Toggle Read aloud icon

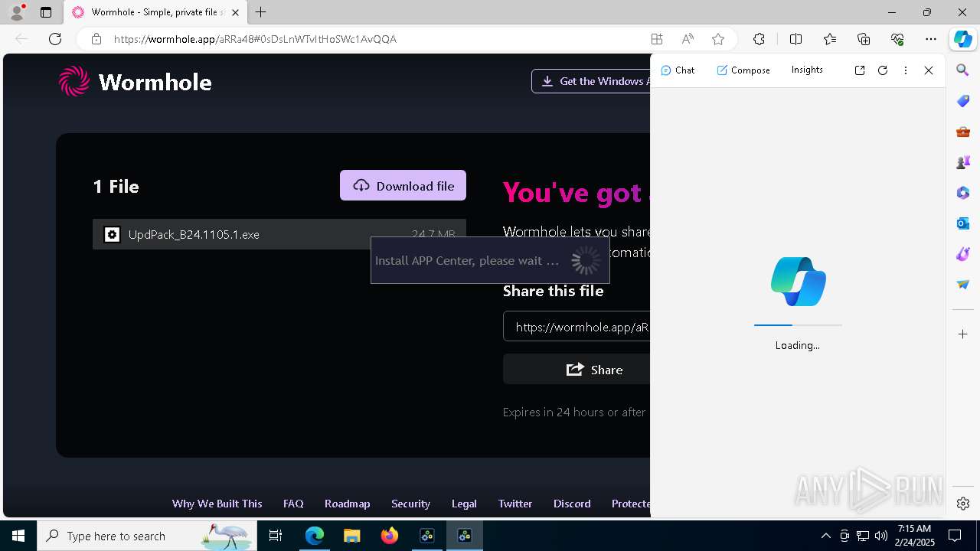[x=688, y=39]
